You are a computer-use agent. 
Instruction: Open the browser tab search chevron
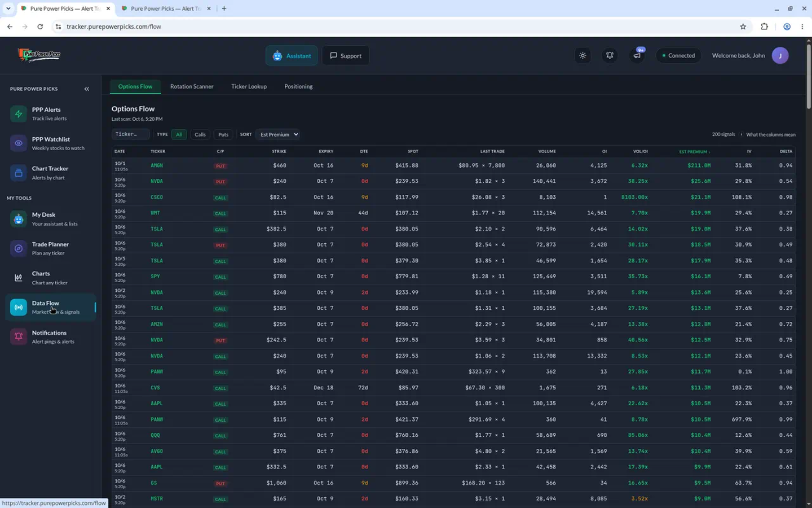click(x=8, y=8)
